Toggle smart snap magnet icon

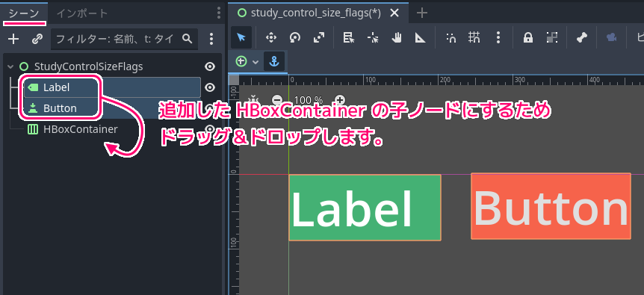[x=451, y=38]
